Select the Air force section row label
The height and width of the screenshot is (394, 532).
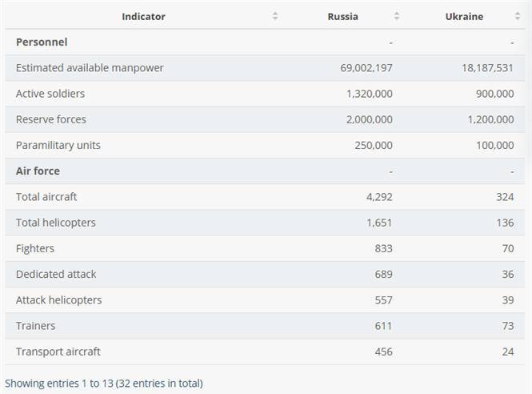tap(38, 171)
